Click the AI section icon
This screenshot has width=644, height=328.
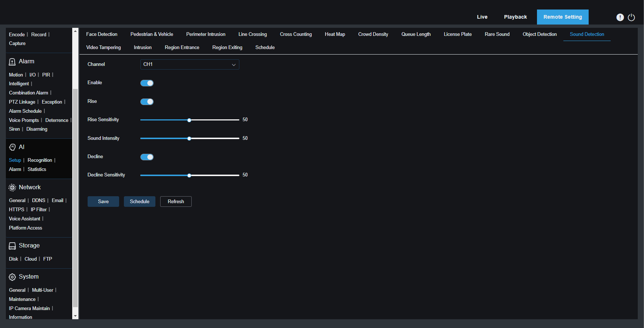pyautogui.click(x=12, y=147)
